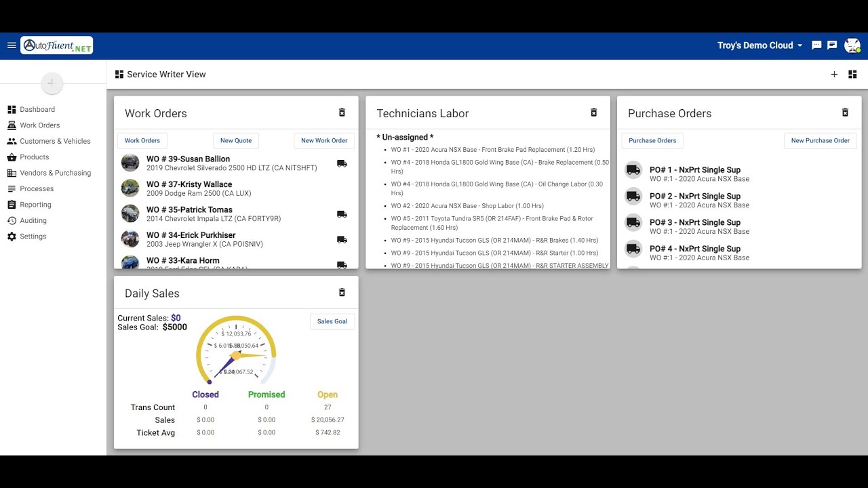
Task: Delete the Daily Sales panel
Action: point(342,293)
